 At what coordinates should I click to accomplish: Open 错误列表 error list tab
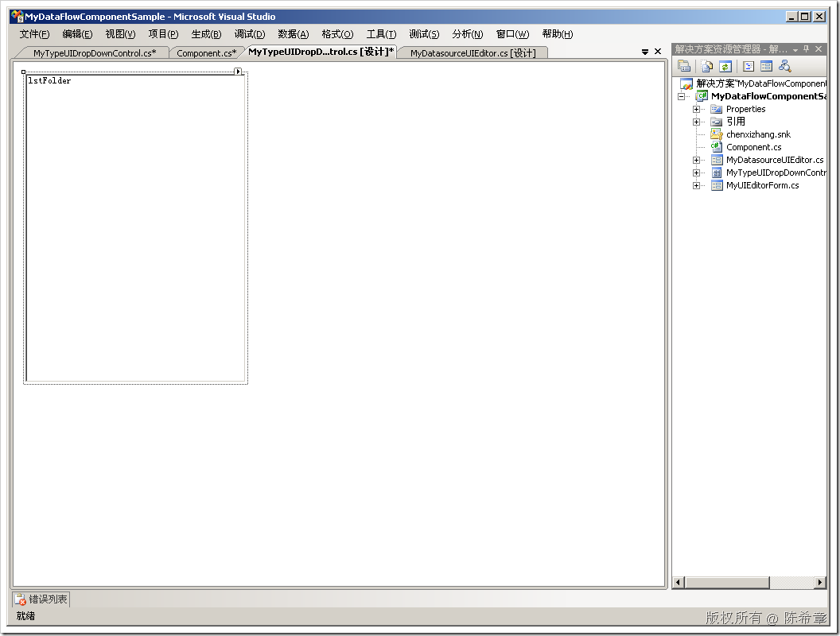click(41, 599)
